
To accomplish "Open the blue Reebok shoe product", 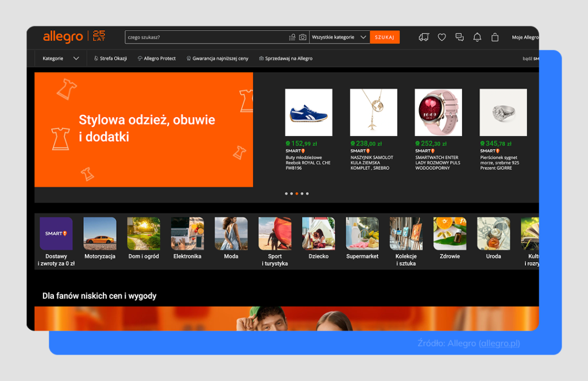I will (x=308, y=112).
